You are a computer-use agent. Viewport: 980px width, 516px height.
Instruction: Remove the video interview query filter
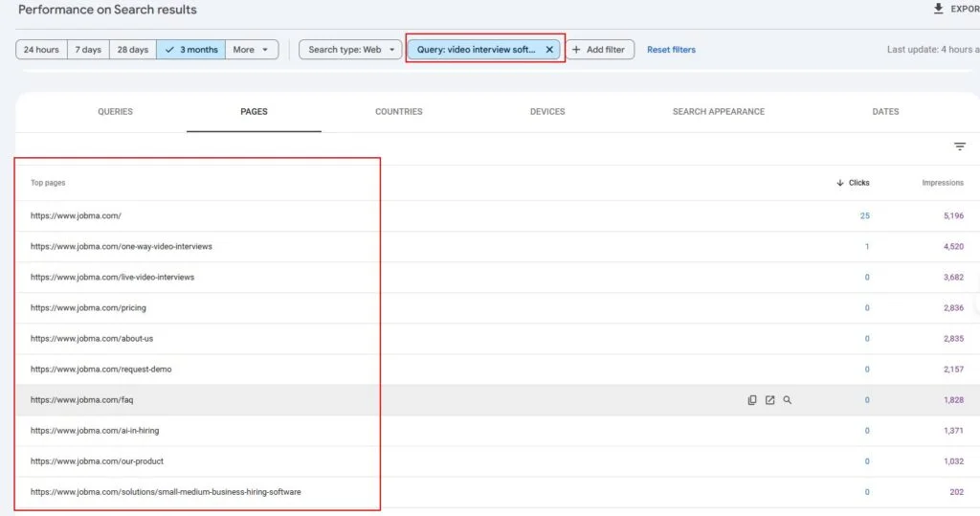click(x=549, y=50)
